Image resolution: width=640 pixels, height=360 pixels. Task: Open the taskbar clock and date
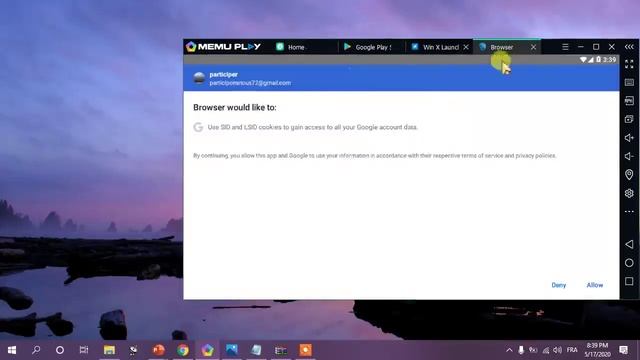coord(598,350)
